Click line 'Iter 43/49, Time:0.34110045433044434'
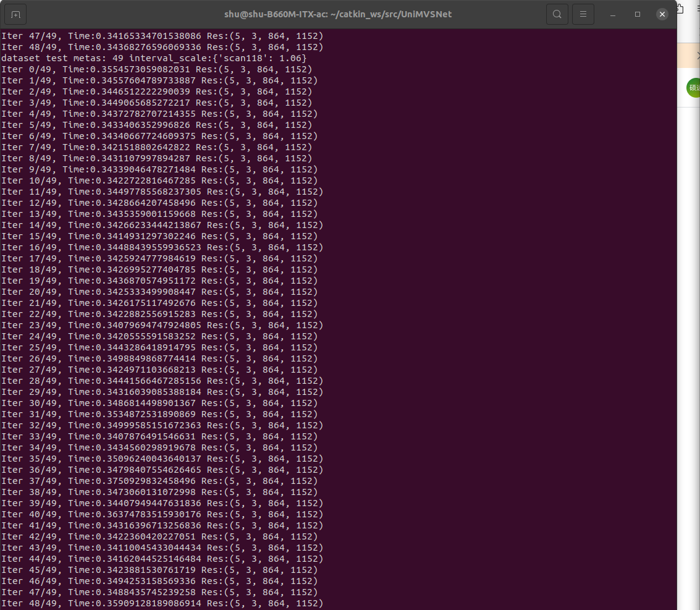700x610 pixels. click(162, 548)
